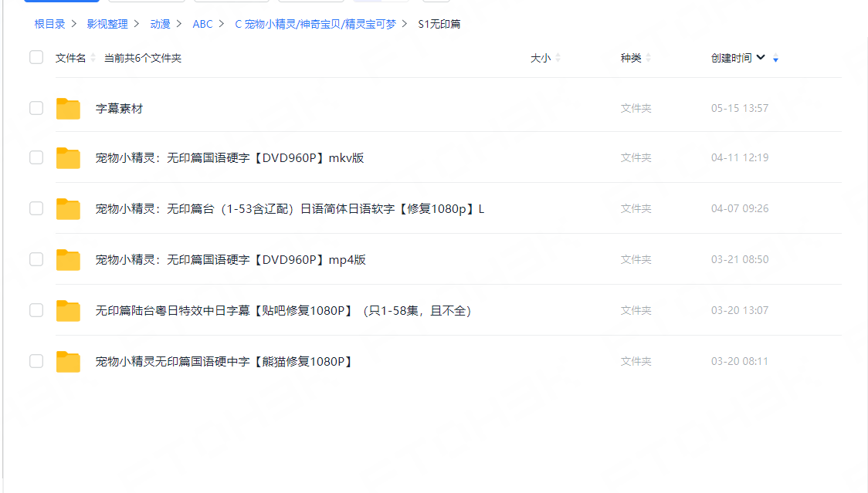Select the checkbox for the 熊猫修复1080P folder
The image size is (868, 493).
pos(36,361)
